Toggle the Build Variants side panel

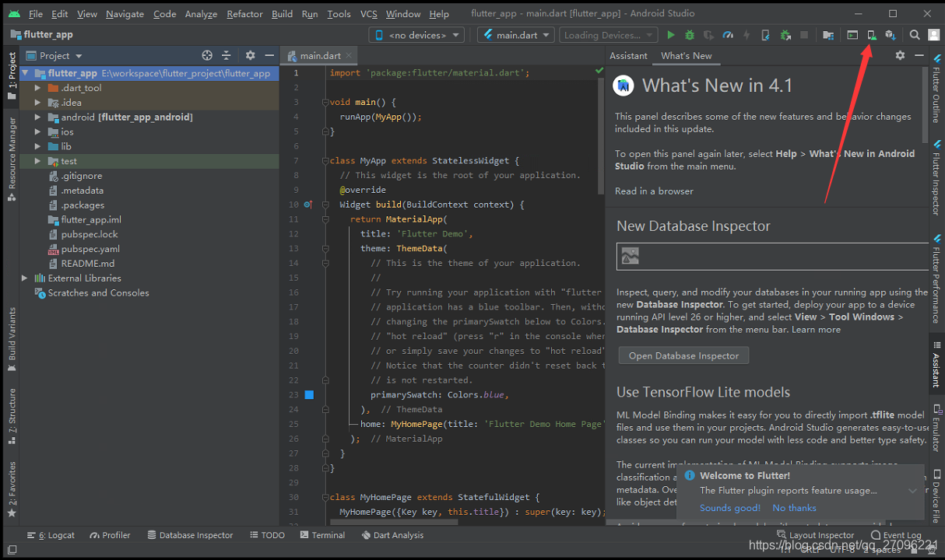pyautogui.click(x=12, y=339)
